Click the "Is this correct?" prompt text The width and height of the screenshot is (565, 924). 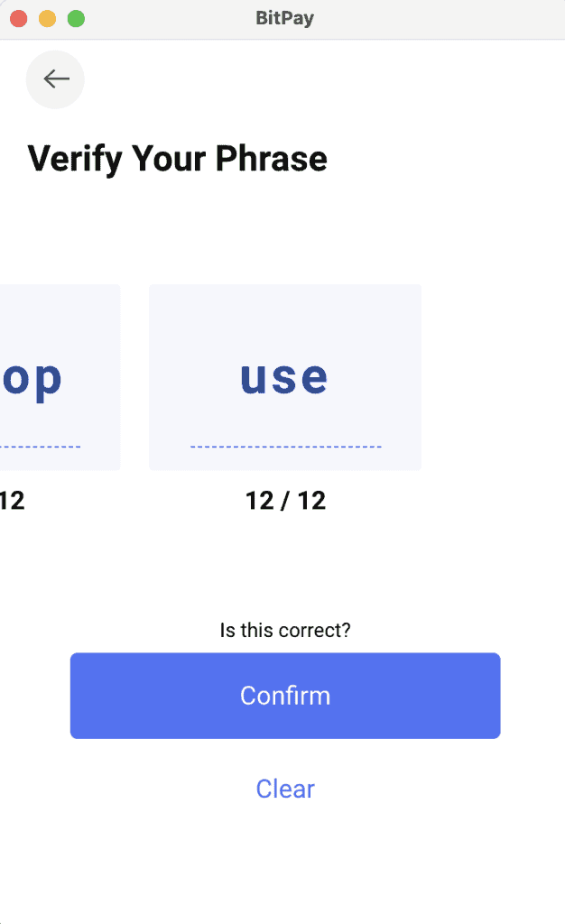click(x=285, y=630)
